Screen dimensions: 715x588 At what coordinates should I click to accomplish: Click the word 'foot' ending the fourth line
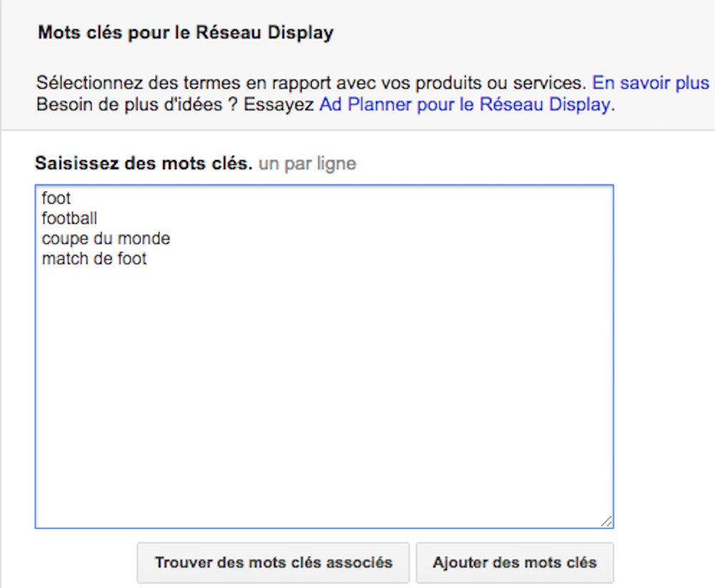(x=132, y=259)
